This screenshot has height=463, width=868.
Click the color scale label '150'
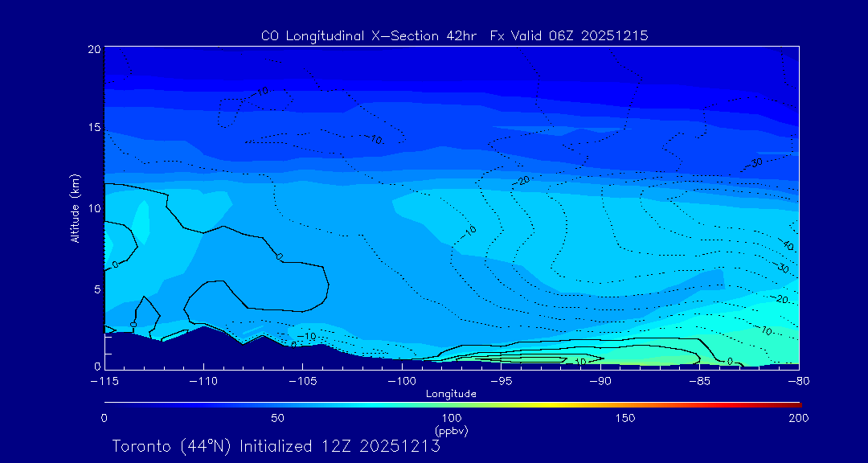[x=626, y=418]
